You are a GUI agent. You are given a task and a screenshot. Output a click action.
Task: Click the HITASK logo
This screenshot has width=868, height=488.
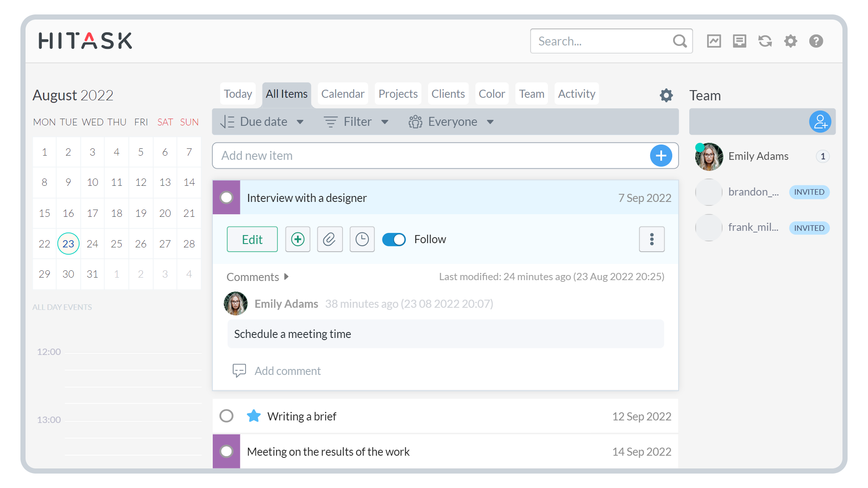86,41
